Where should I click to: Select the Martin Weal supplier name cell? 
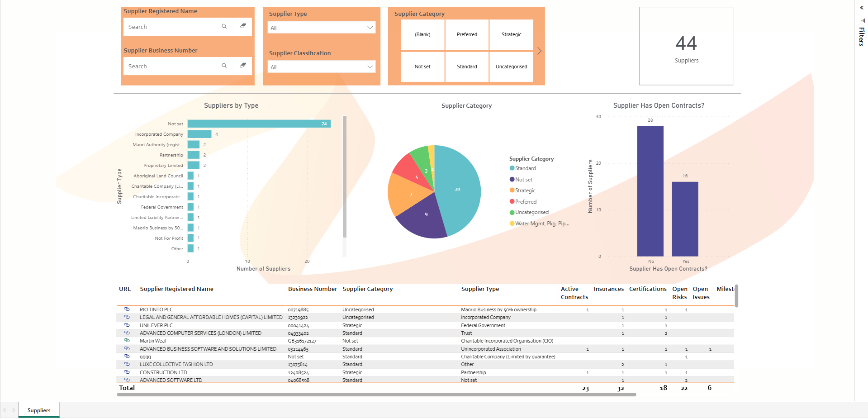pyautogui.click(x=153, y=341)
